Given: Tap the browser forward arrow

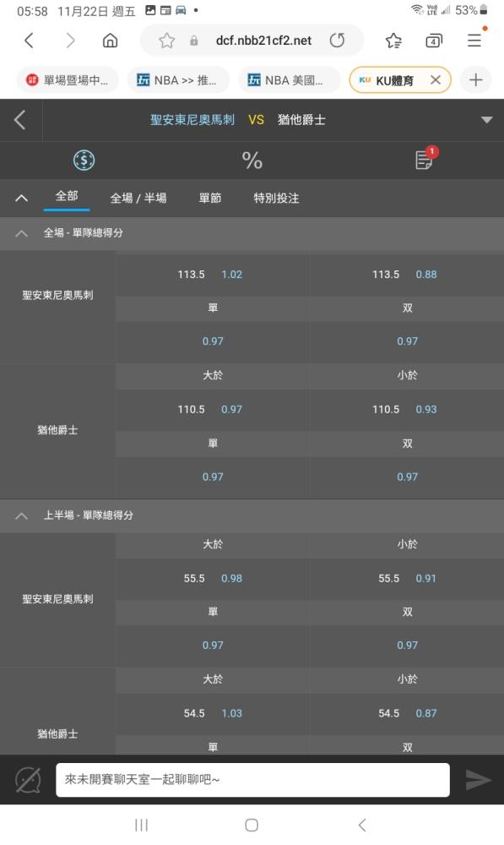Looking at the screenshot, I should click(70, 41).
